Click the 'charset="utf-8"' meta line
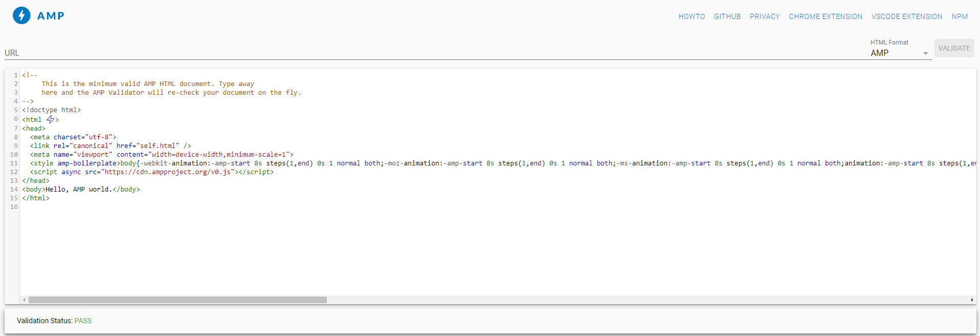This screenshot has height=336, width=980. (73, 137)
